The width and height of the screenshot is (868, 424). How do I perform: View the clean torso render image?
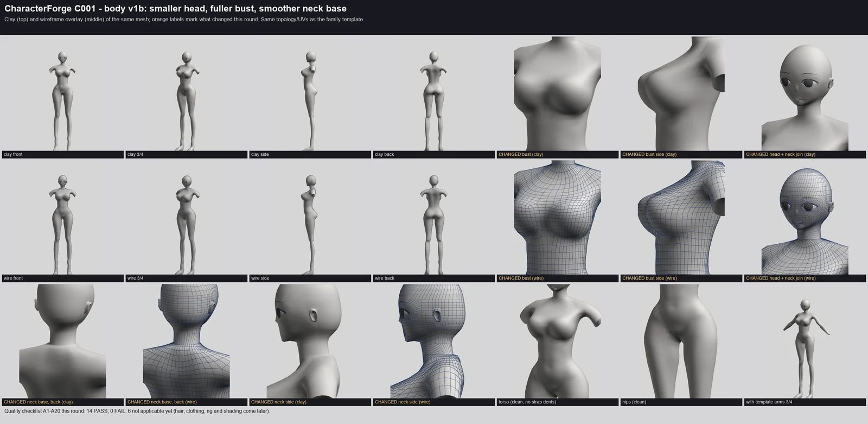(x=558, y=341)
